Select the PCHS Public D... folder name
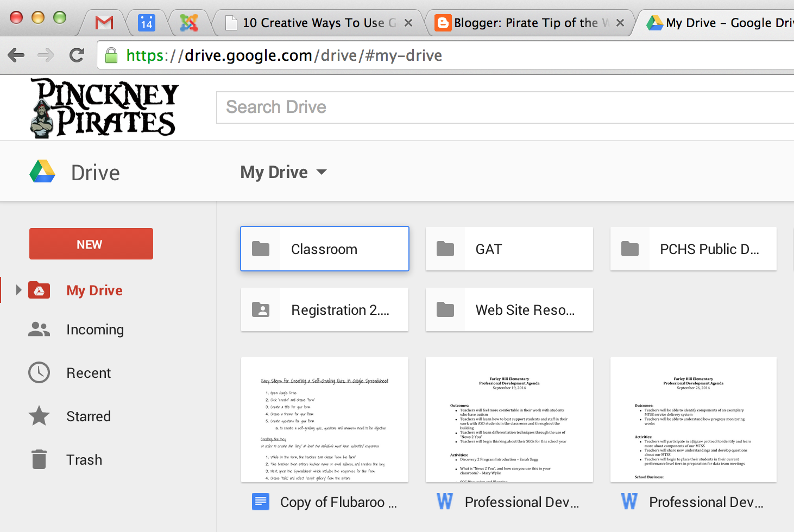The height and width of the screenshot is (532, 794). coord(709,249)
